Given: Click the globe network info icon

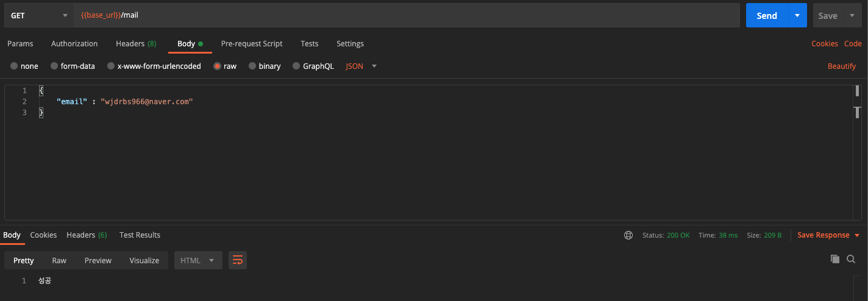Looking at the screenshot, I should [x=628, y=235].
